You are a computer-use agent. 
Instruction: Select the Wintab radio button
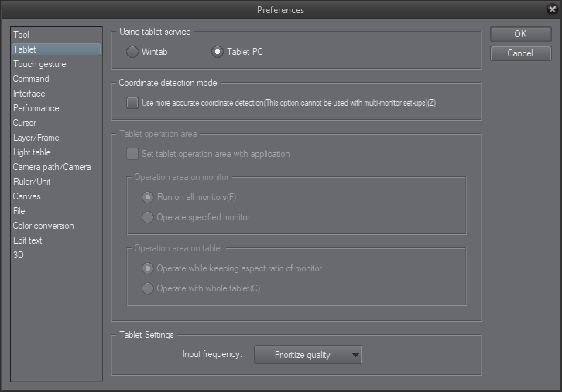132,53
